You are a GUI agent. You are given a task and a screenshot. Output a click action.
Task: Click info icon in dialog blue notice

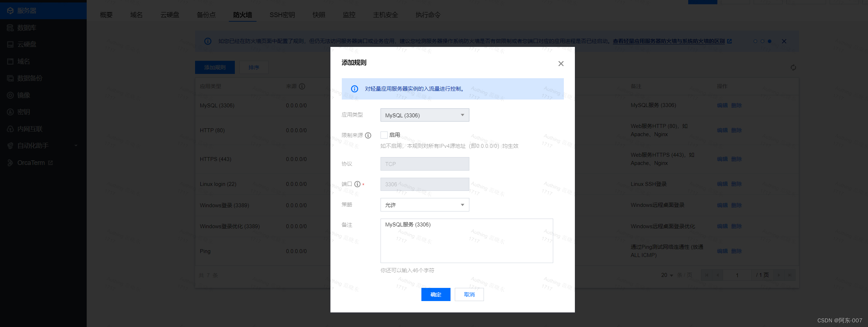click(x=355, y=89)
